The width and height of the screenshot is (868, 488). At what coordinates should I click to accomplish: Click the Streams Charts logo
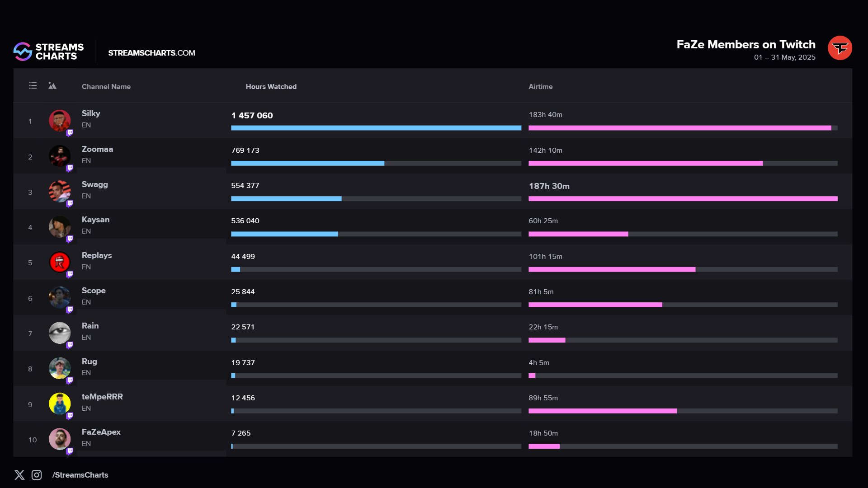point(48,52)
